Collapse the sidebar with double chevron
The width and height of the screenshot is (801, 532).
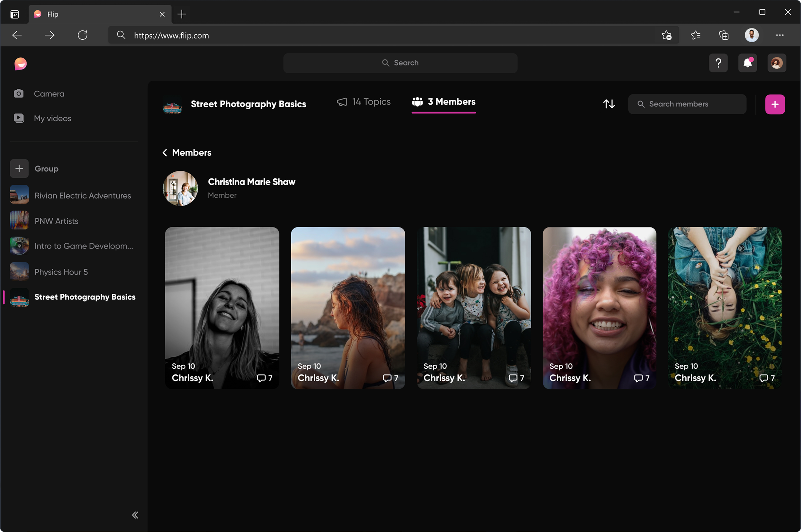[135, 515]
